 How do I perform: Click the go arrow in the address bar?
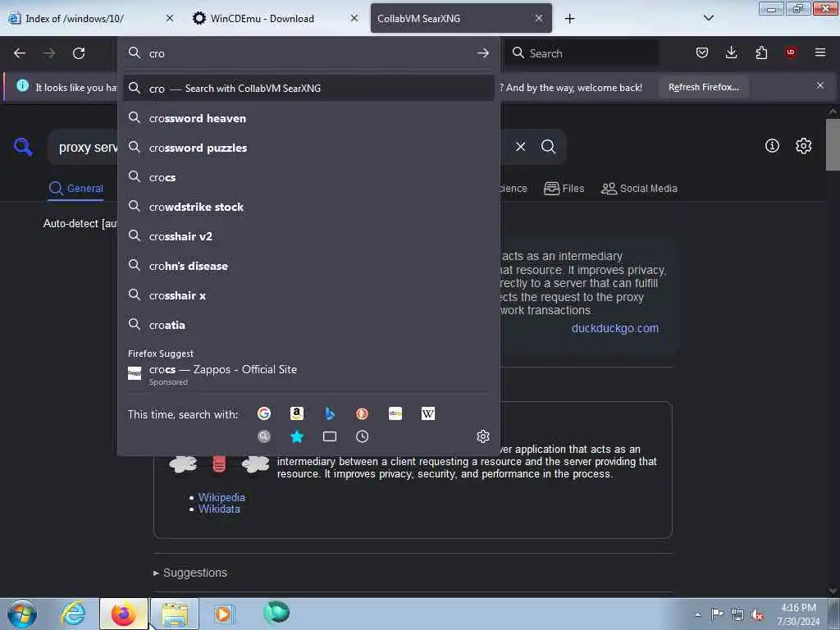(x=482, y=53)
